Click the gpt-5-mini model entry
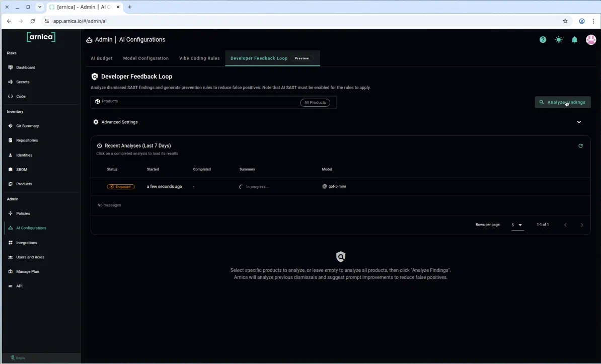The image size is (601, 364). tap(334, 186)
